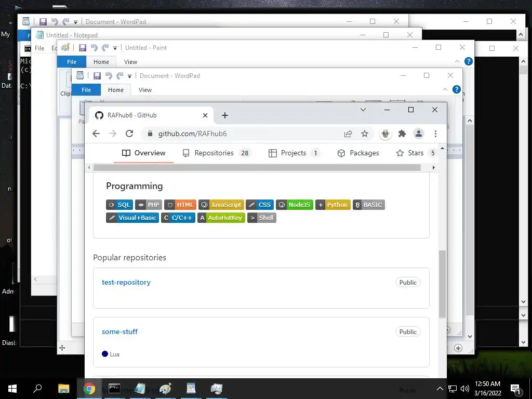The image size is (532, 399).
Task: Open WordPad help question mark
Action: click(x=457, y=89)
